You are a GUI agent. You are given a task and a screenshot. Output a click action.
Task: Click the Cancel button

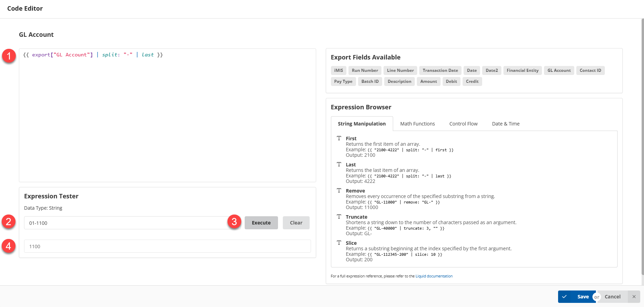pyautogui.click(x=612, y=297)
